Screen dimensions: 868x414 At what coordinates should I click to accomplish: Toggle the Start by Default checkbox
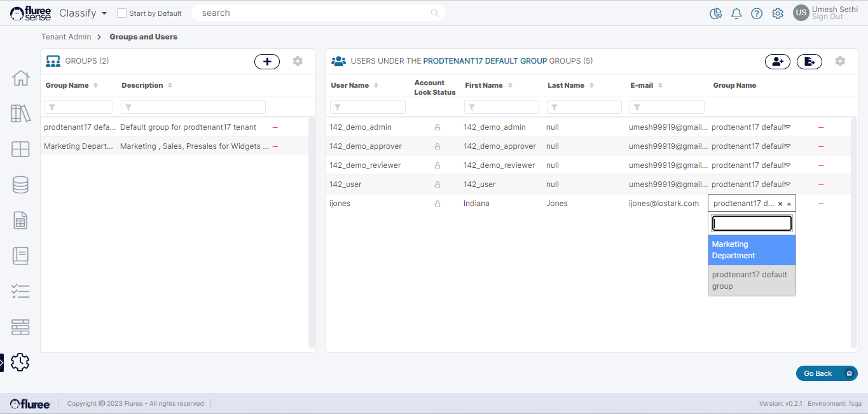122,13
